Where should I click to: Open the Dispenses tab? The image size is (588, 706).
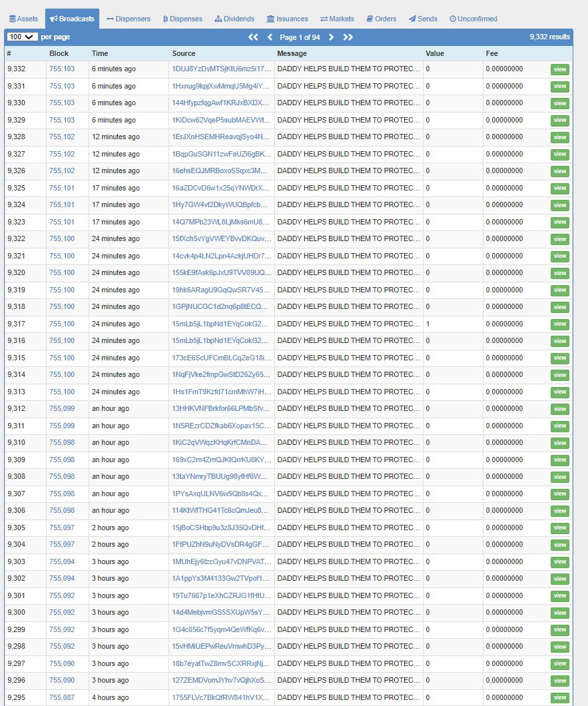(182, 19)
